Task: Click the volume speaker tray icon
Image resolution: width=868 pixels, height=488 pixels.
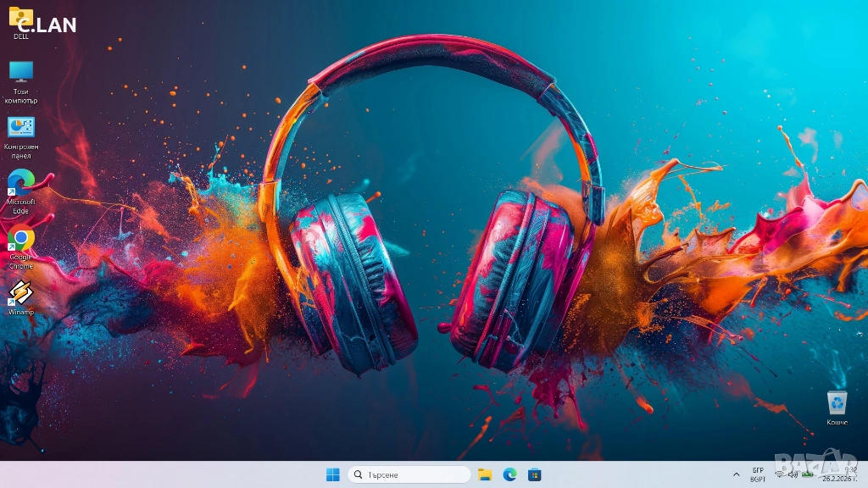Action: pos(793,474)
